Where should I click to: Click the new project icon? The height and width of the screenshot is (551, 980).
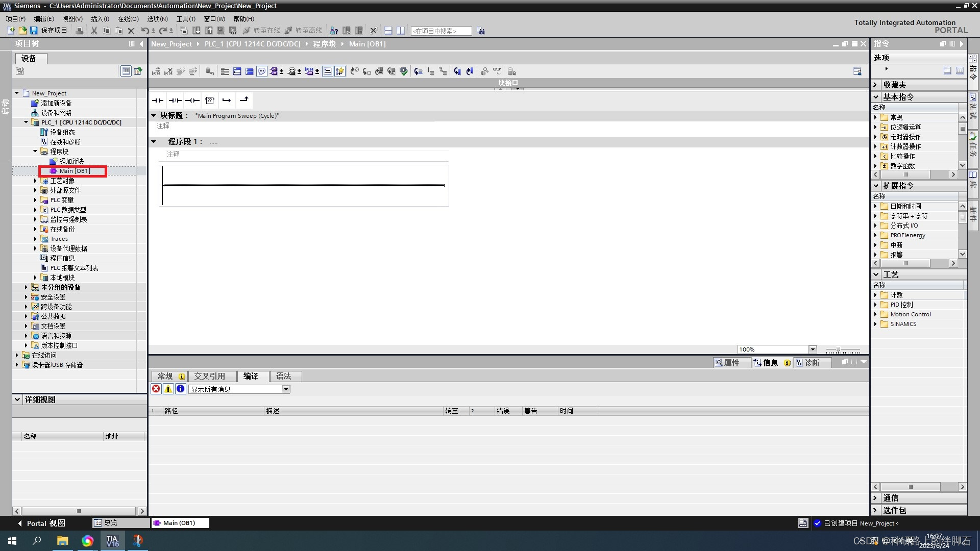10,31
